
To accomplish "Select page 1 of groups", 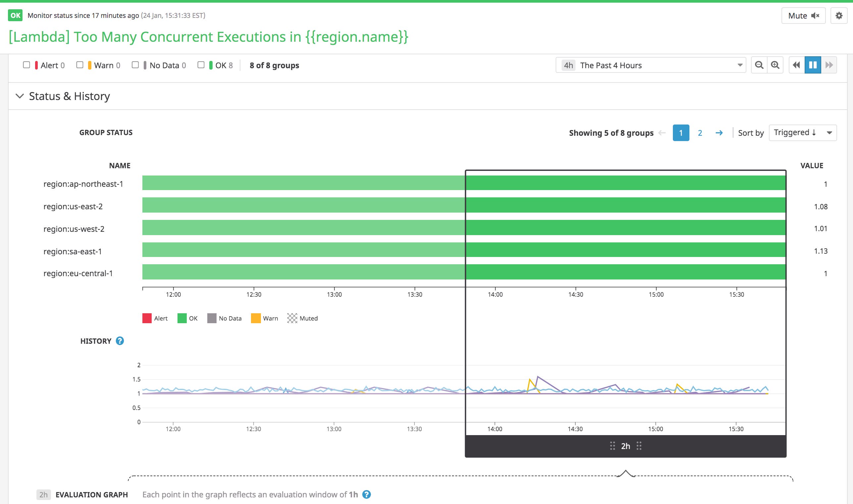I will coord(681,133).
